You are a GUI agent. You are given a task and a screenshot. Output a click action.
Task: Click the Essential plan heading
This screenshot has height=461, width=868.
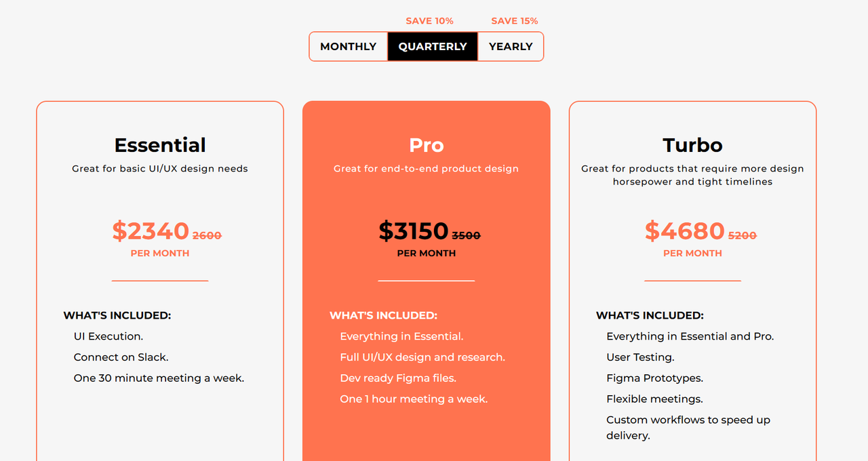[x=160, y=145]
